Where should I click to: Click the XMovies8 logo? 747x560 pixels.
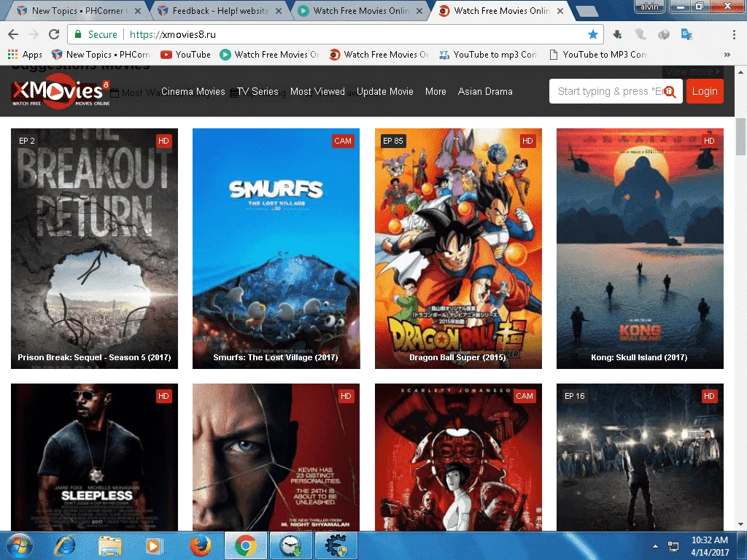pyautogui.click(x=61, y=91)
